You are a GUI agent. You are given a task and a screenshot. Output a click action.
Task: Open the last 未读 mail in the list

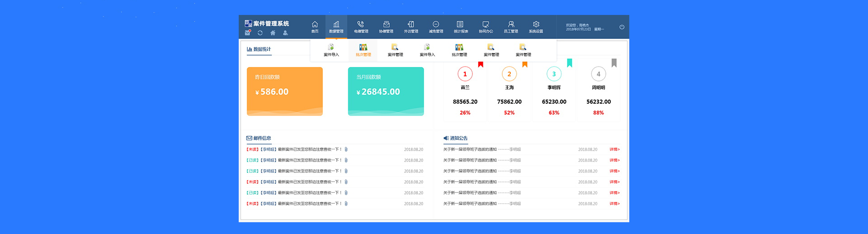click(294, 204)
